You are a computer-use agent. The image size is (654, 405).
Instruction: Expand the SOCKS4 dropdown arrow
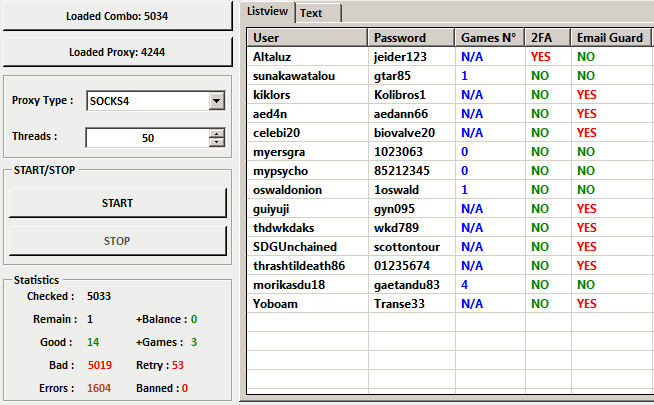tap(217, 101)
